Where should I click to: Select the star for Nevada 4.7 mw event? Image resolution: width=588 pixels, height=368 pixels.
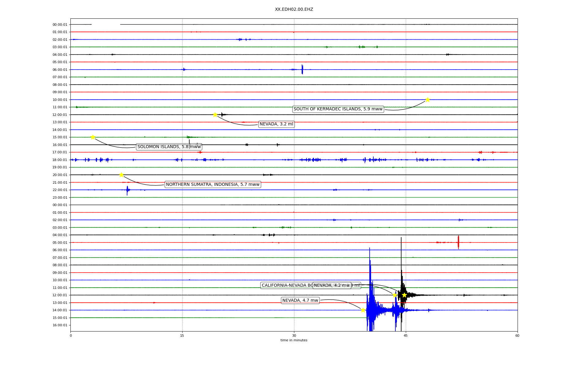(363, 310)
